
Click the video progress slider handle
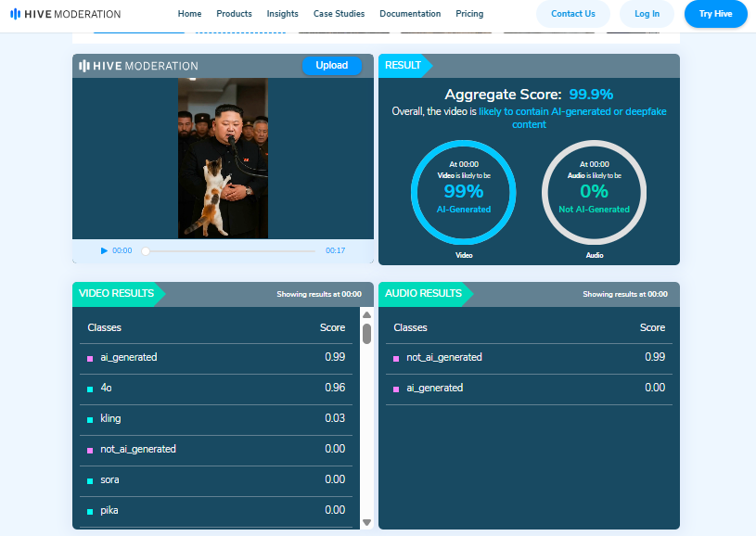tap(146, 251)
